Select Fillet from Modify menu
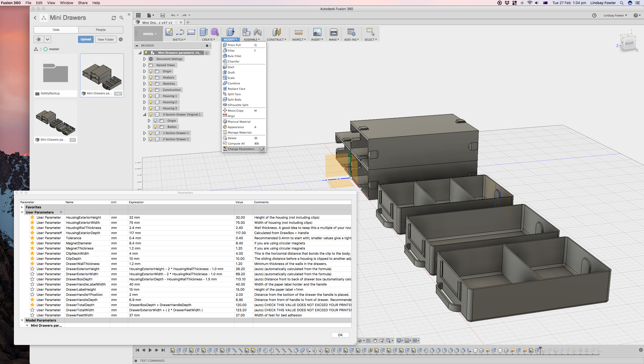Viewport: 644px width, 364px height. [244, 51]
